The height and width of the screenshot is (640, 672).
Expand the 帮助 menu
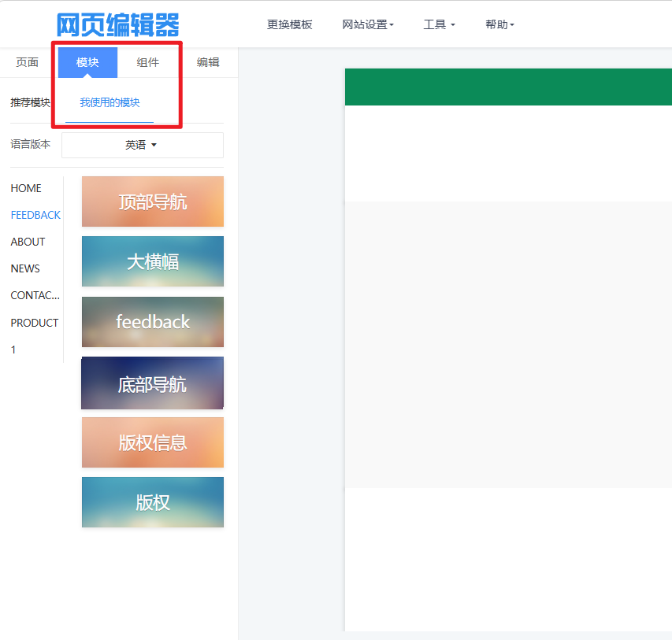pyautogui.click(x=499, y=24)
